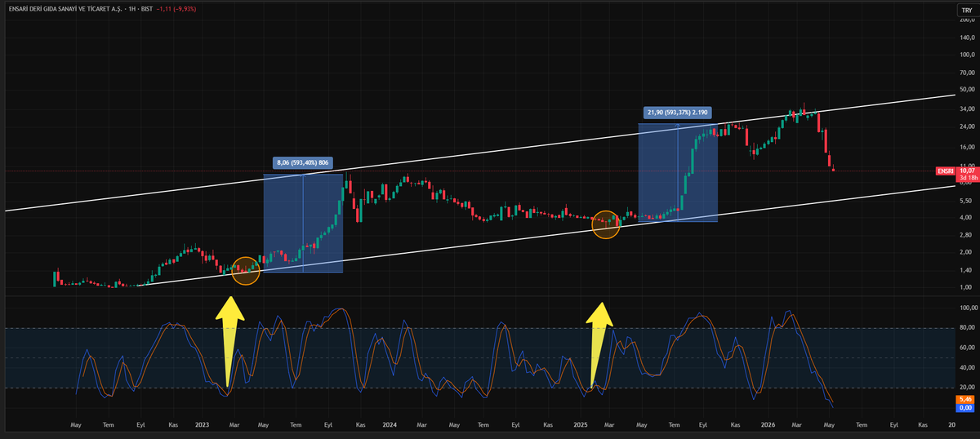
Task: Click 34,00 on the price scale
Action: pyautogui.click(x=966, y=109)
